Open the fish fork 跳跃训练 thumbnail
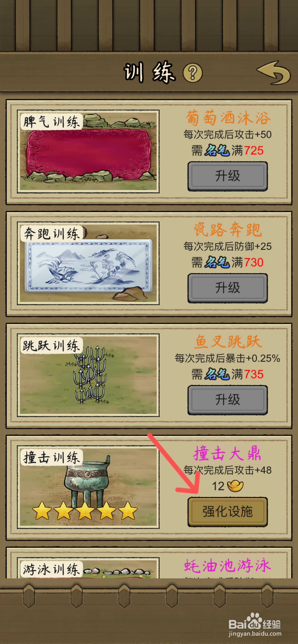The height and width of the screenshot is (644, 298). [88, 375]
